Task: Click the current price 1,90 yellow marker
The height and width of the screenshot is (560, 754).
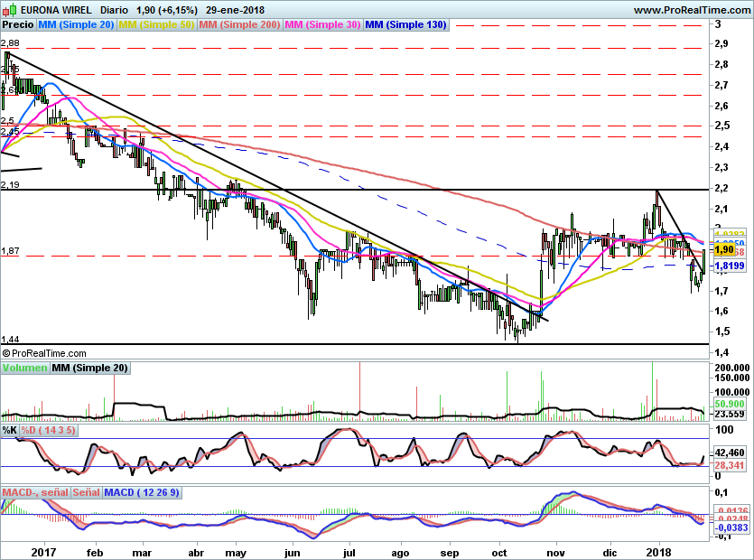Action: pos(722,250)
